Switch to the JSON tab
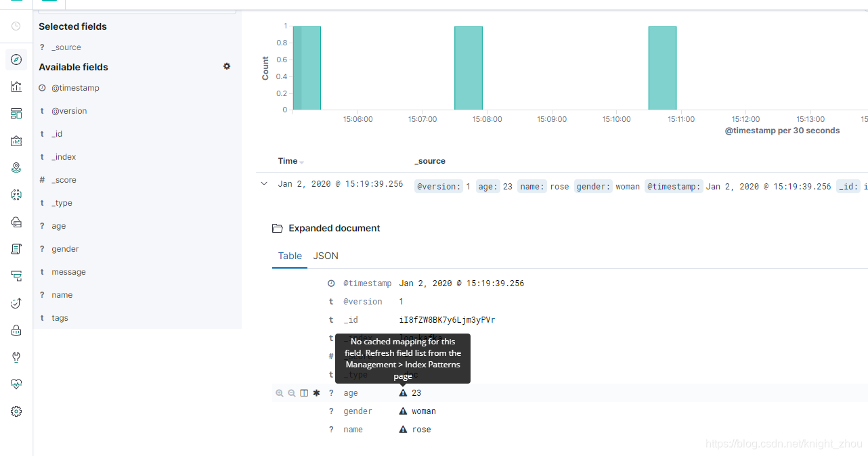Image resolution: width=868 pixels, height=456 pixels. pyautogui.click(x=326, y=256)
